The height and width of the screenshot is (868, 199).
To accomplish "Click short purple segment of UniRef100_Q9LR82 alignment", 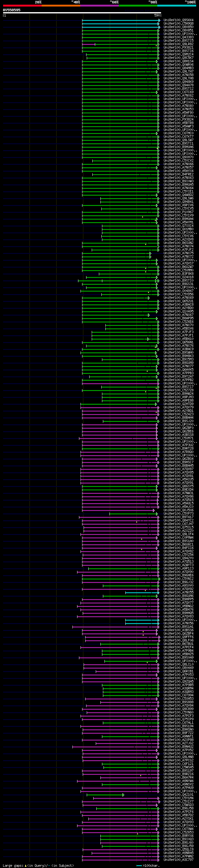I will pyautogui.click(x=88, y=44).
